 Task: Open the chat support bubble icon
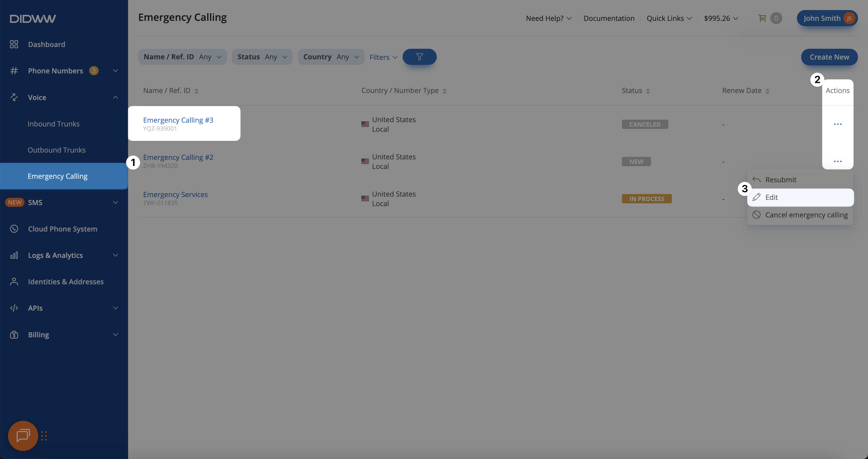point(23,435)
